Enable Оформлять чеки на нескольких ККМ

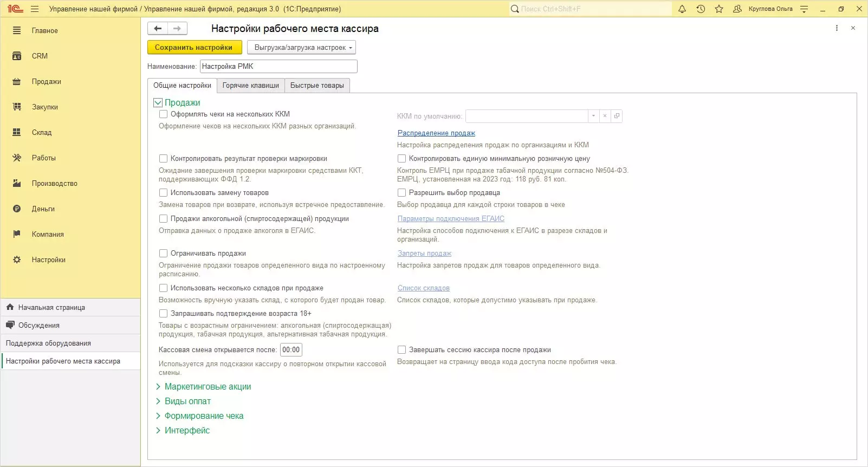tap(163, 114)
